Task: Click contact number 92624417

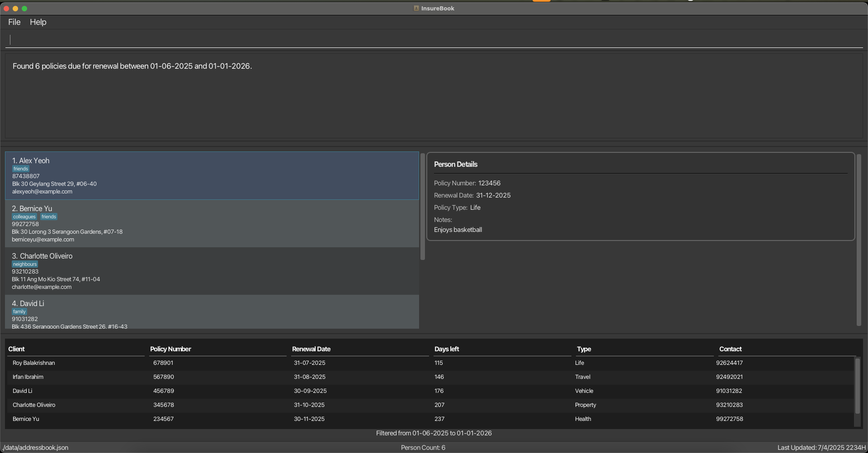Action: point(729,363)
